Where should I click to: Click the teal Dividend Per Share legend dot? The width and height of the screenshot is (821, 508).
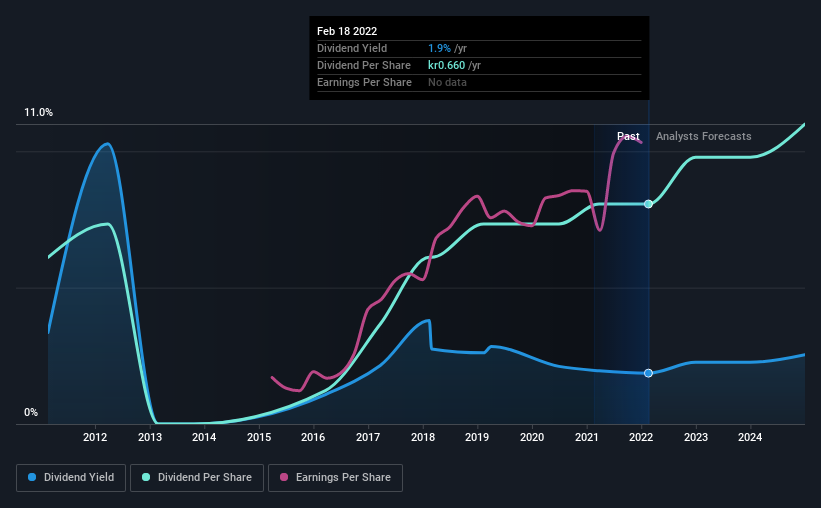click(146, 477)
